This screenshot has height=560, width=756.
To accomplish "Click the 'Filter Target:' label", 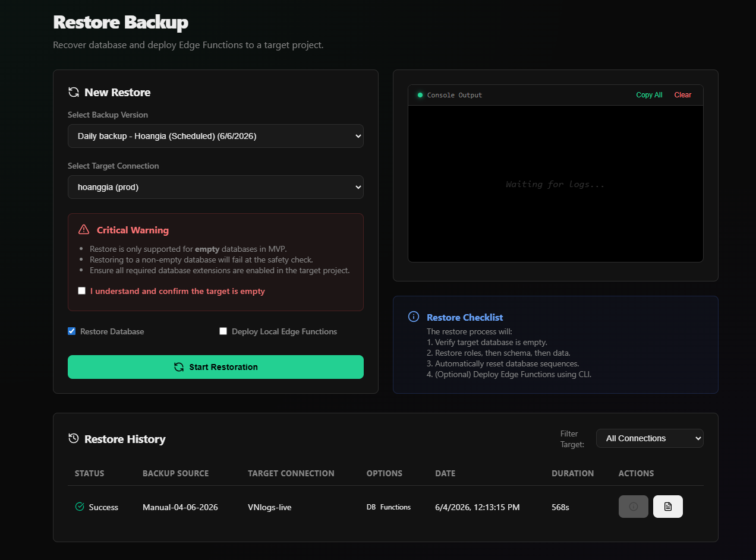I will (x=572, y=439).
